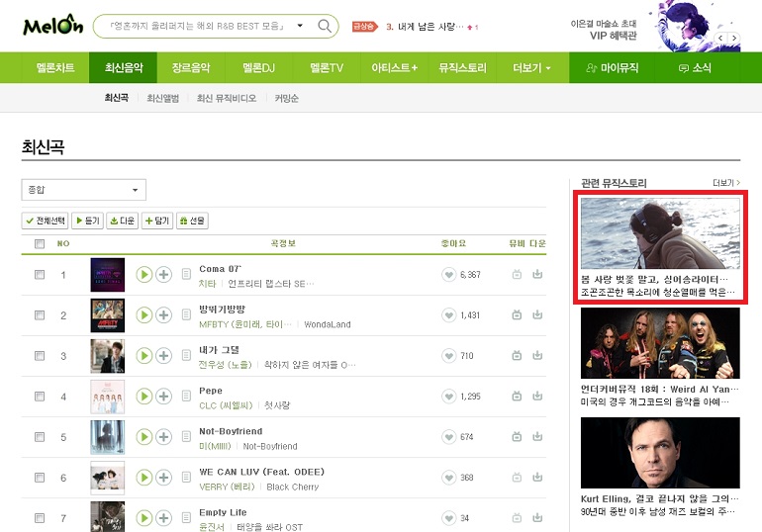Viewport: 762px width, 532px height.
Task: Open the Melon logo home link
Action: point(53,26)
